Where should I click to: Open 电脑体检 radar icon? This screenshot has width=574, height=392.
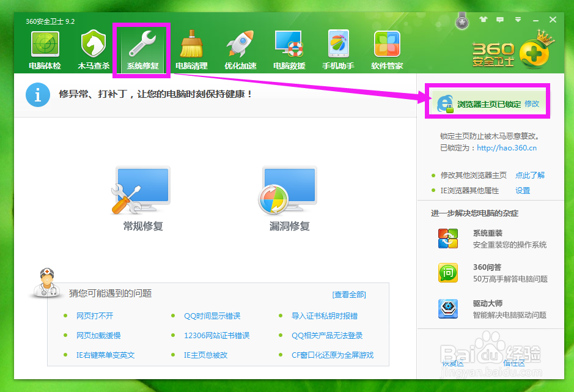click(45, 44)
